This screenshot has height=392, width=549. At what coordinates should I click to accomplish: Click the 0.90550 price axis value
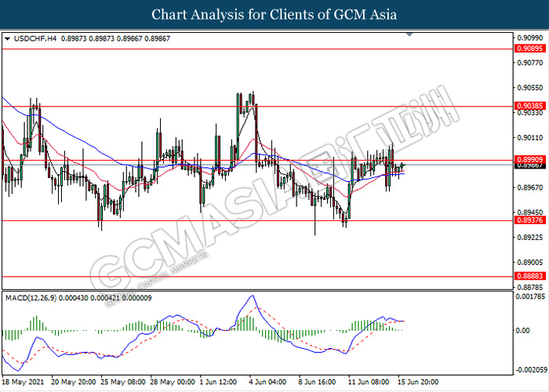point(530,88)
